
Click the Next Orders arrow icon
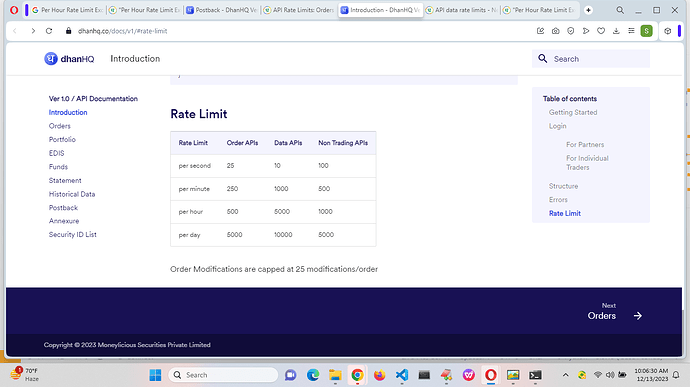pyautogui.click(x=638, y=316)
